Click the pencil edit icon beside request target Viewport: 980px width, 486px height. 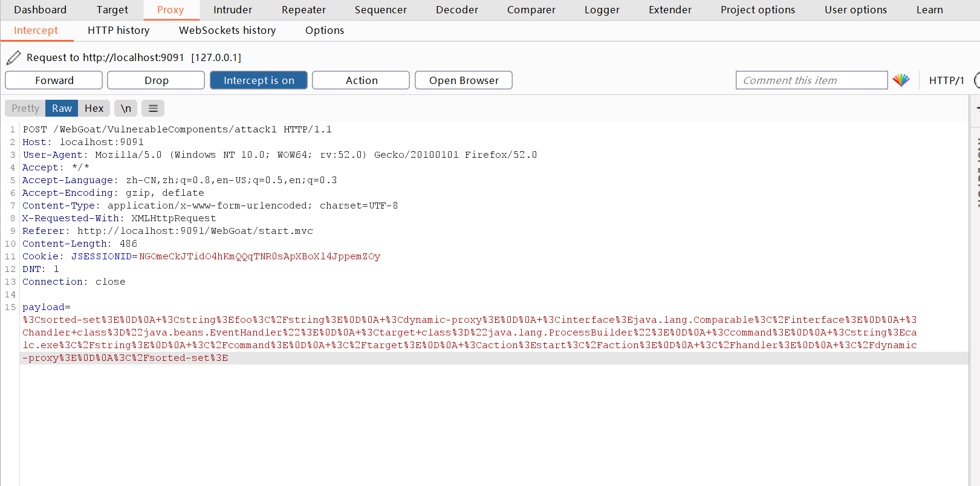pyautogui.click(x=13, y=57)
